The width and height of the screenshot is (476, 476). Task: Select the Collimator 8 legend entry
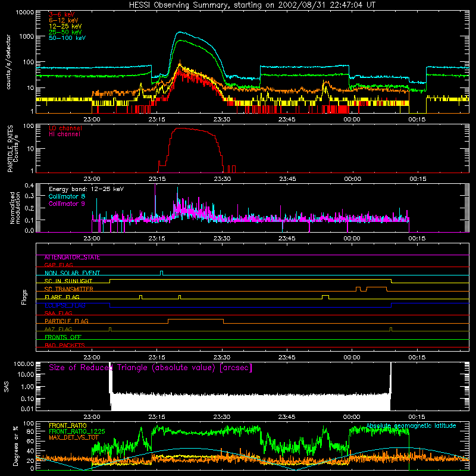[67, 196]
